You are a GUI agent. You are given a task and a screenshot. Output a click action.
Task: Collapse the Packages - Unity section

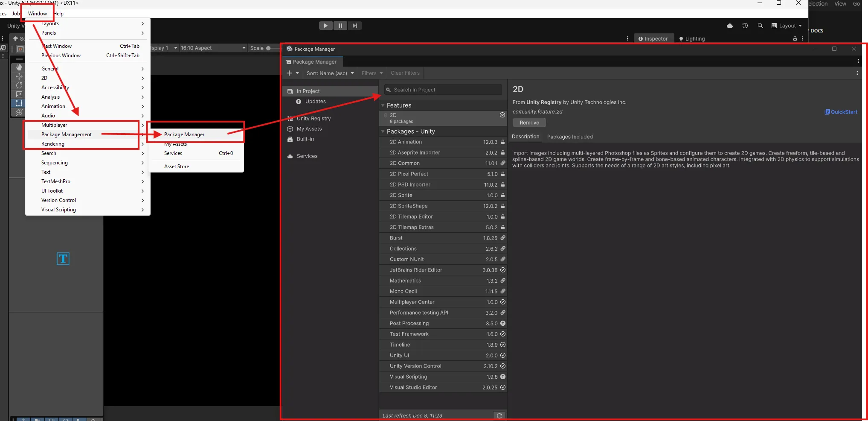(383, 132)
